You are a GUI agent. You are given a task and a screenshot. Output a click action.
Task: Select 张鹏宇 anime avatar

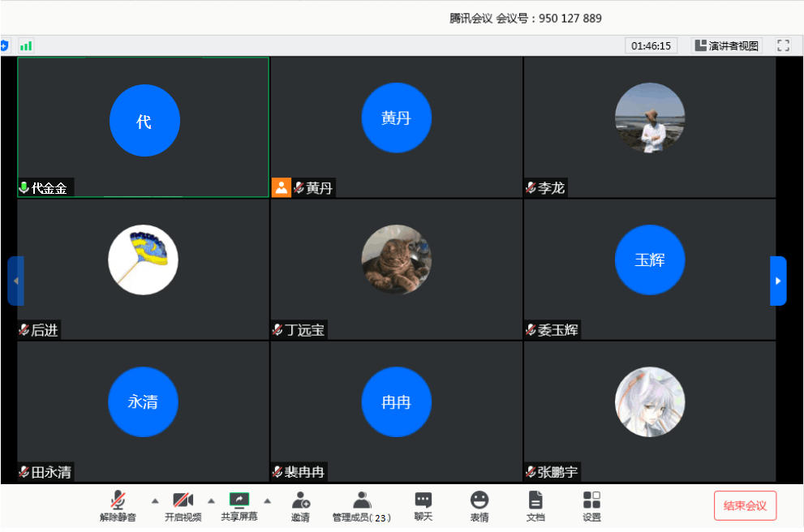[x=650, y=401]
